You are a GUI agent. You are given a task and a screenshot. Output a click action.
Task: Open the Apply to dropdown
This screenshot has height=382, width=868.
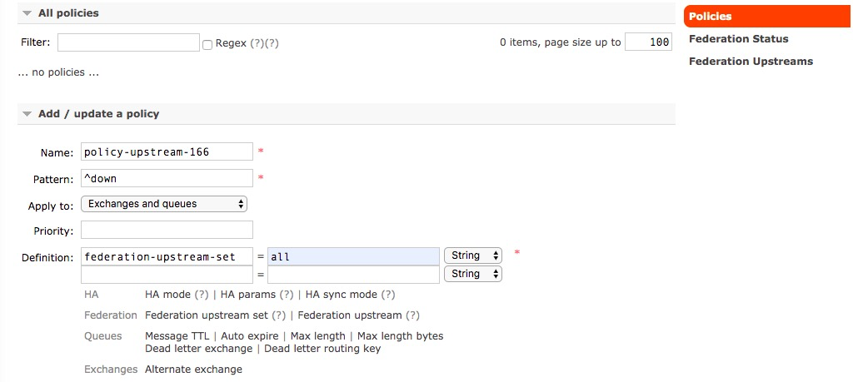(x=164, y=204)
